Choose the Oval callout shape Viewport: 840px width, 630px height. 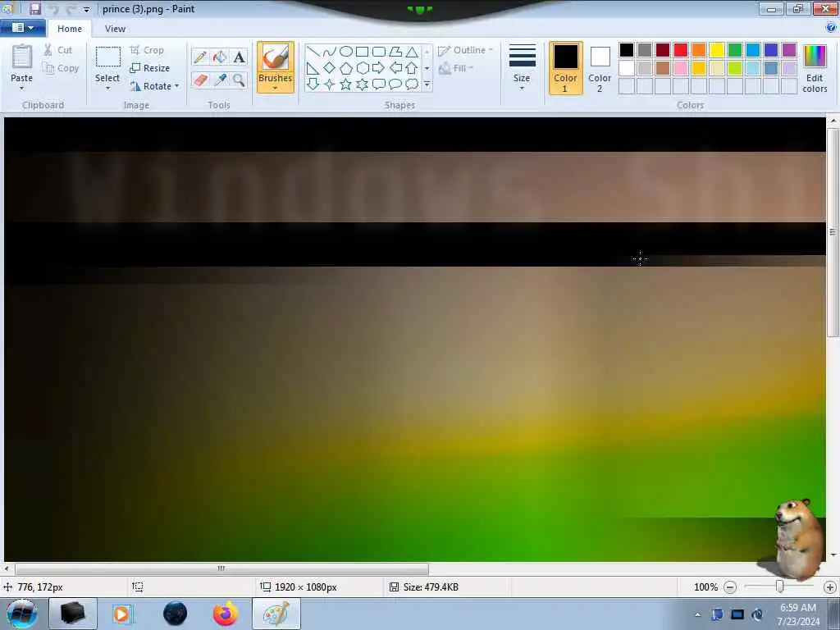[x=395, y=84]
